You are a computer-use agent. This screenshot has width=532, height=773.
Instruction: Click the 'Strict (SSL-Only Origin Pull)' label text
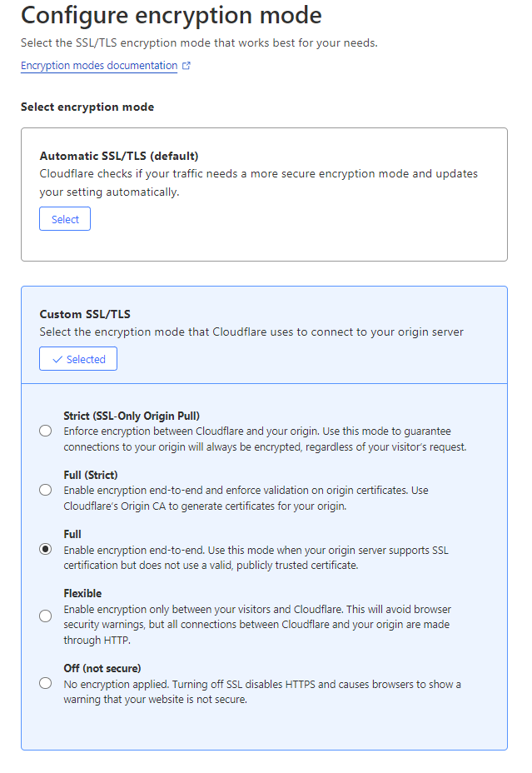(132, 416)
